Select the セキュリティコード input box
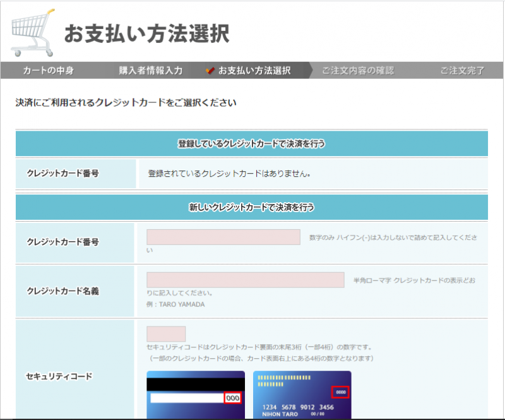 [x=166, y=334]
